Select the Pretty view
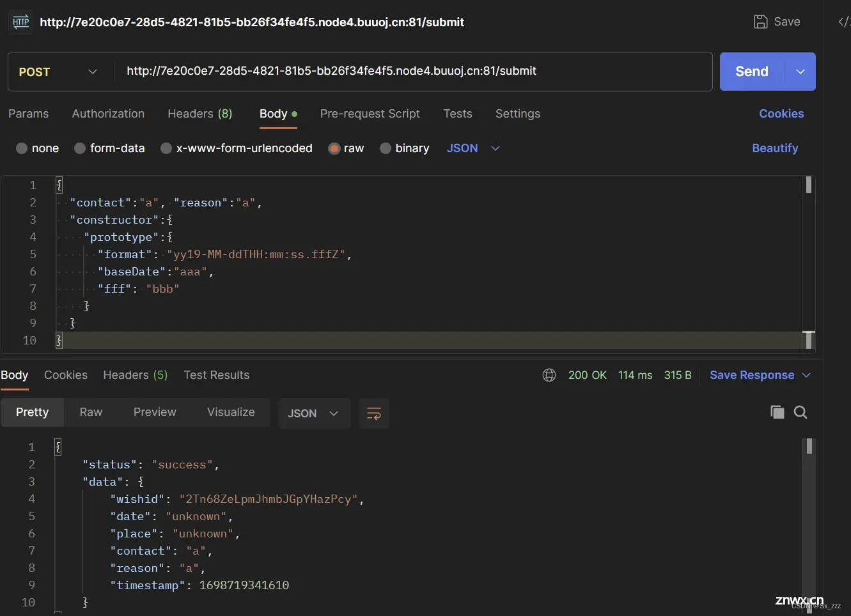The height and width of the screenshot is (616, 851). point(32,412)
